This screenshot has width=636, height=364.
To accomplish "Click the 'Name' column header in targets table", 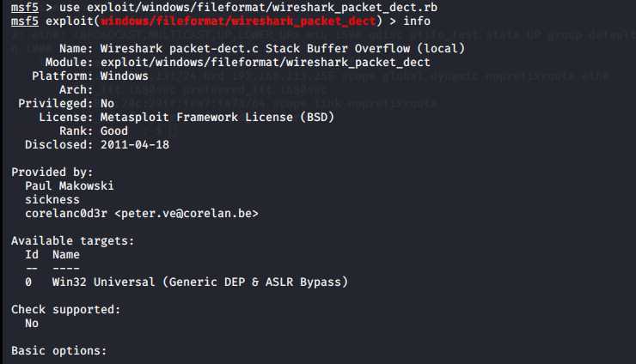I will [66, 255].
